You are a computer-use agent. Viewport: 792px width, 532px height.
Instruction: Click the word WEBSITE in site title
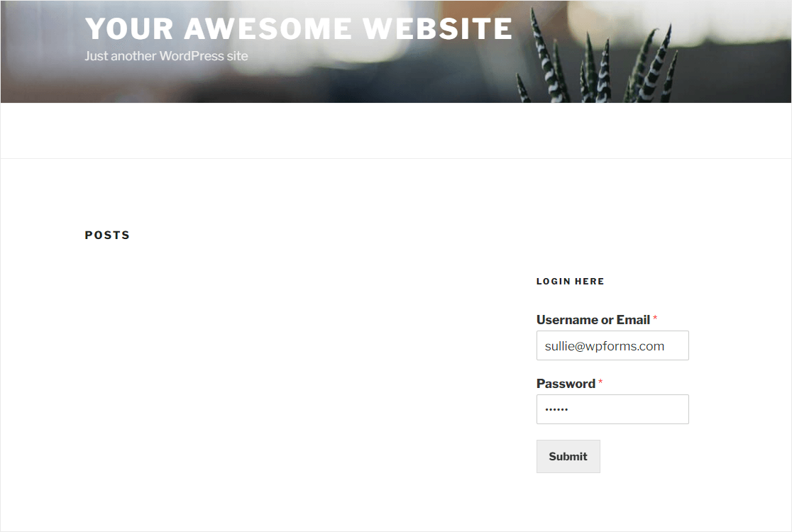437,28
